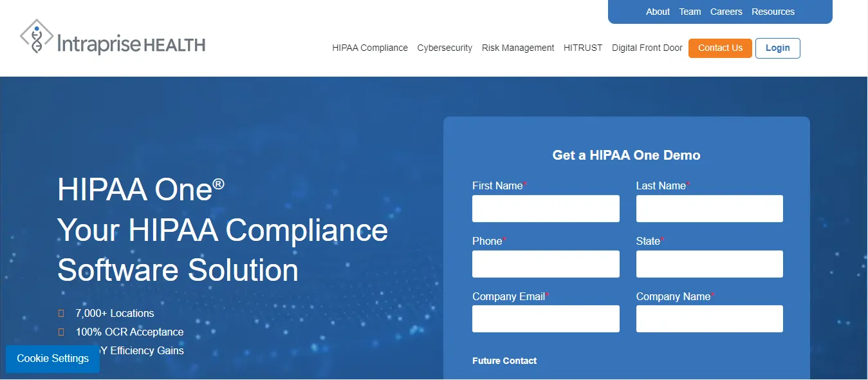This screenshot has height=380, width=868.
Task: Focus the First Name input field
Action: click(546, 209)
